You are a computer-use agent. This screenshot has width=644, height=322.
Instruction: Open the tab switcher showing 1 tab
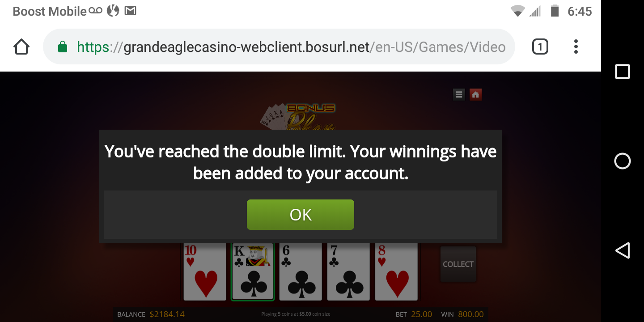pyautogui.click(x=540, y=47)
